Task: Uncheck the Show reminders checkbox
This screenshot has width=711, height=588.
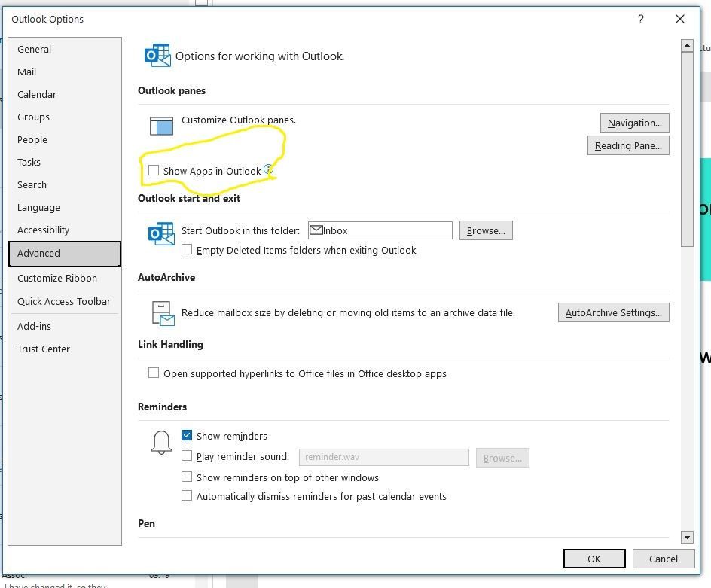Action: (x=187, y=436)
